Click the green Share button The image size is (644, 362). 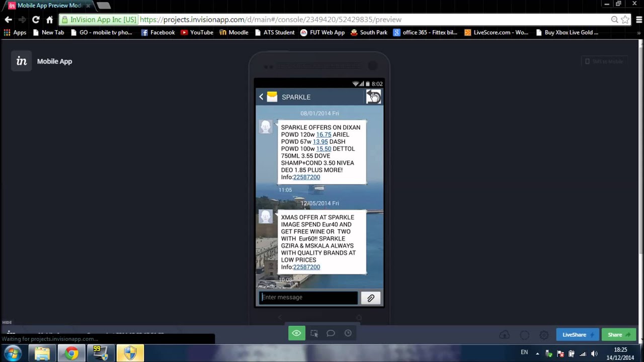[x=619, y=335]
